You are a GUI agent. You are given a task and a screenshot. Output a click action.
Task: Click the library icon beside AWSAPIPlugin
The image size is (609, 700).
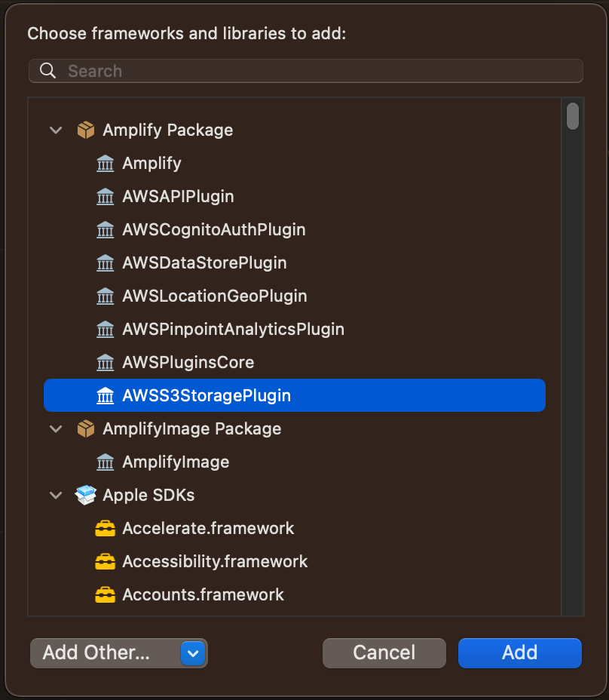tap(106, 196)
